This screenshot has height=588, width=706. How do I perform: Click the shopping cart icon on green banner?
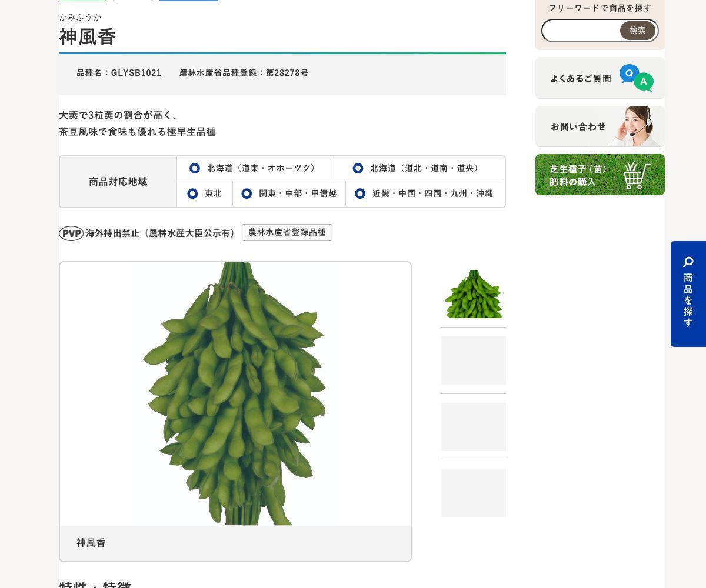637,175
